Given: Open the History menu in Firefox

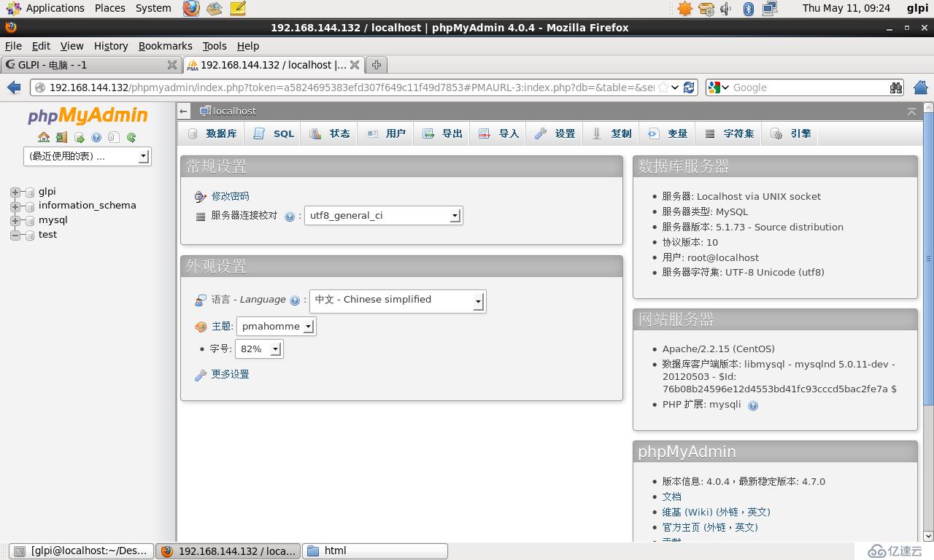Looking at the screenshot, I should (x=111, y=46).
